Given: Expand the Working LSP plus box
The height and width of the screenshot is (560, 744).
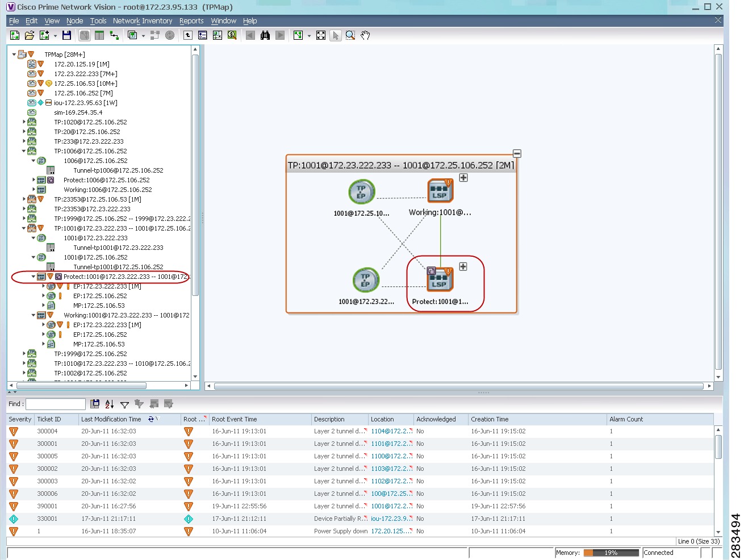Looking at the screenshot, I should coord(463,178).
